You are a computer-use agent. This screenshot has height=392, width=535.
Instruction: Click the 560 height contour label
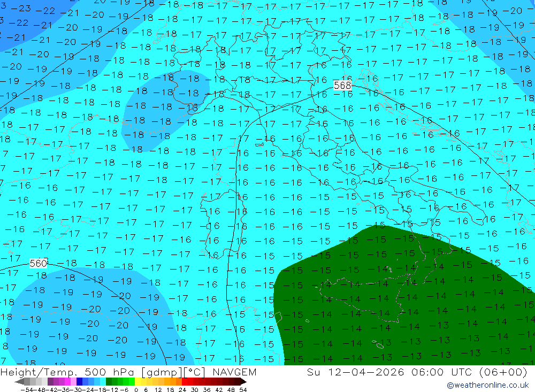pos(38,263)
